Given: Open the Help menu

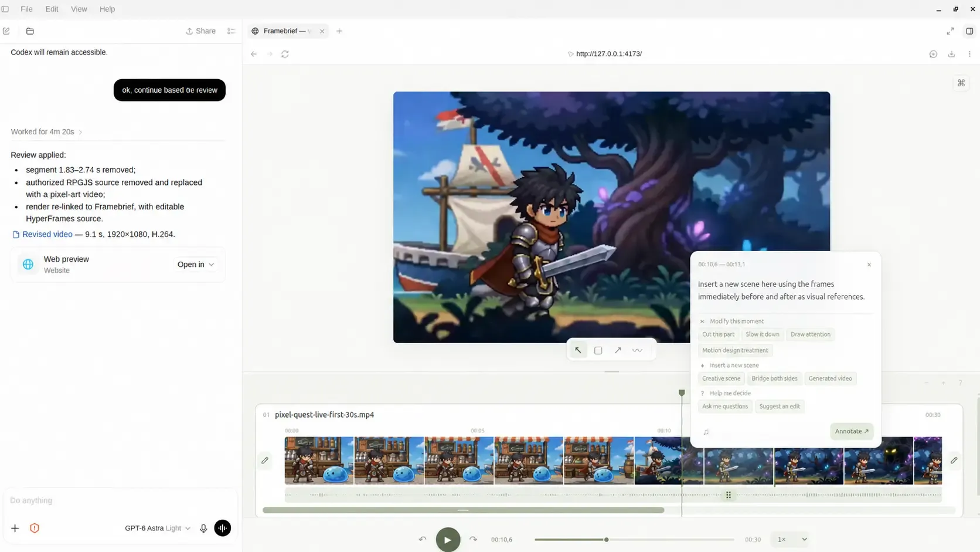Looking at the screenshot, I should click(107, 9).
